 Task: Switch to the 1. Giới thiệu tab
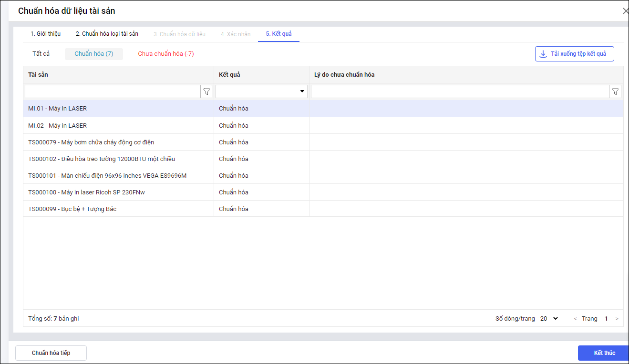(x=46, y=34)
